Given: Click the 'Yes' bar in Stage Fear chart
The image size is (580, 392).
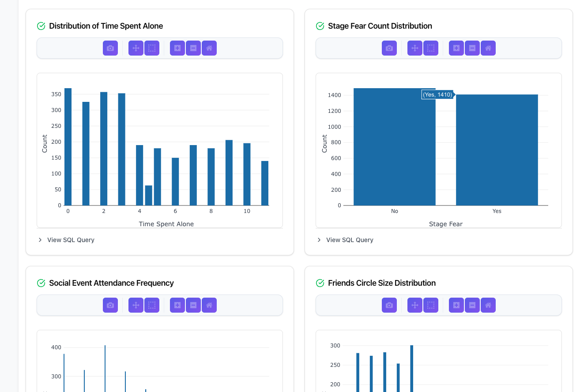Looking at the screenshot, I should pyautogui.click(x=497, y=150).
